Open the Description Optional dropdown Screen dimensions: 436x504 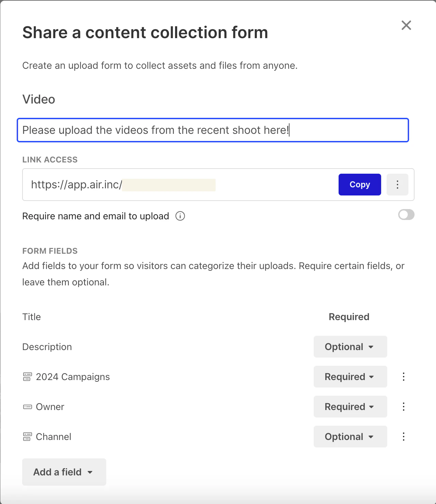click(x=350, y=347)
